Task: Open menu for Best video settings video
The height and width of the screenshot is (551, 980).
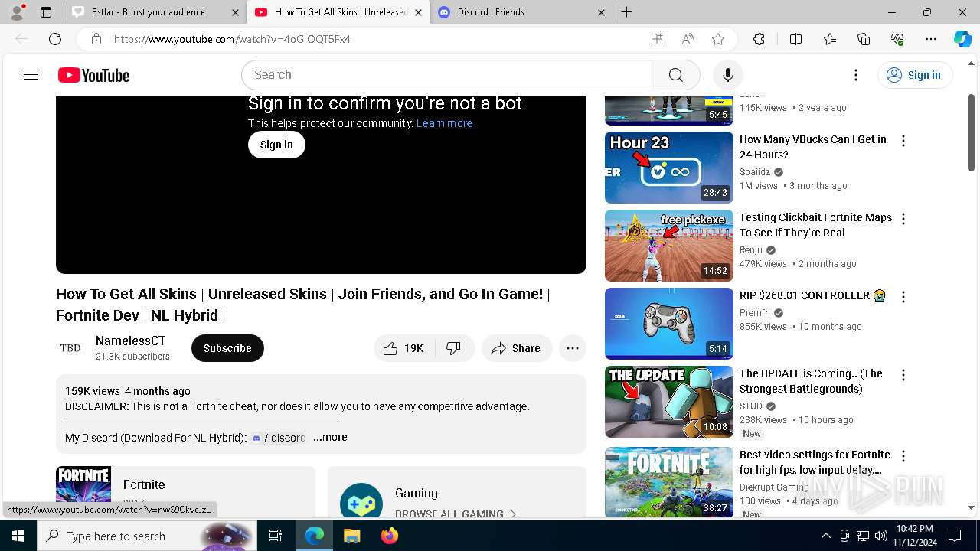Action: tap(903, 456)
